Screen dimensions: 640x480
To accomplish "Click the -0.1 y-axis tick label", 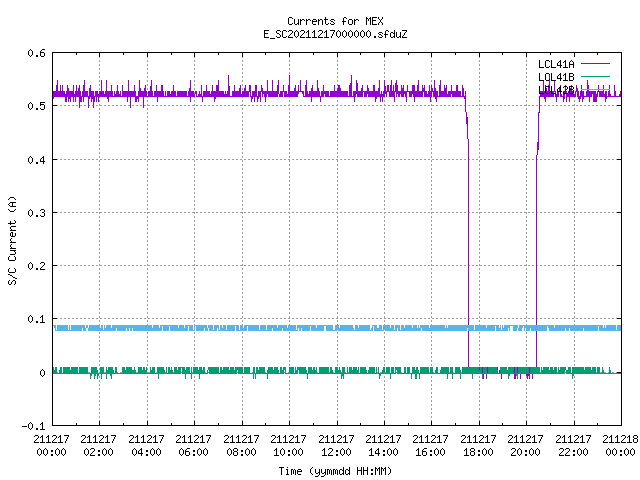I will click(33, 426).
